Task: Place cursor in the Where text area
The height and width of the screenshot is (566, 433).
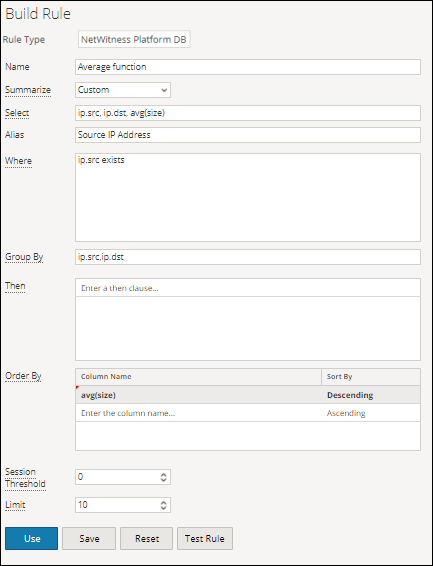Action: click(248, 197)
